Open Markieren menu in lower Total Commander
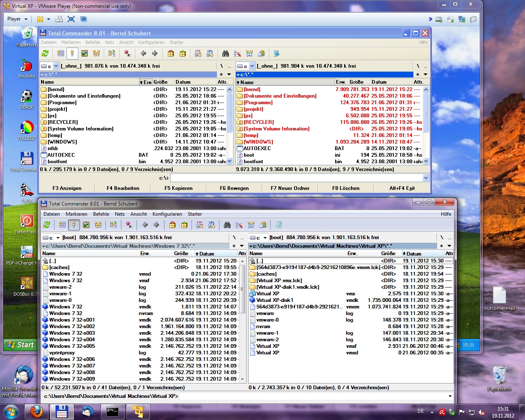Viewport: 525px width, 420px height. (76, 214)
